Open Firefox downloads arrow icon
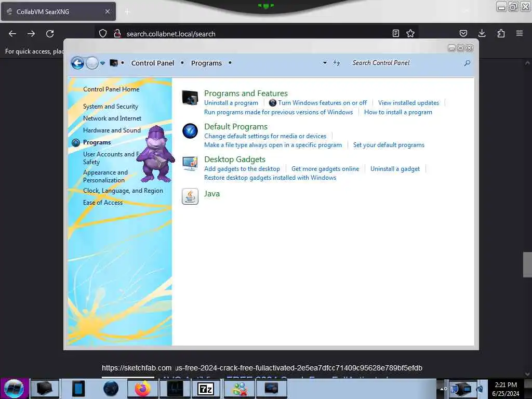The height and width of the screenshot is (399, 532). [x=482, y=34]
